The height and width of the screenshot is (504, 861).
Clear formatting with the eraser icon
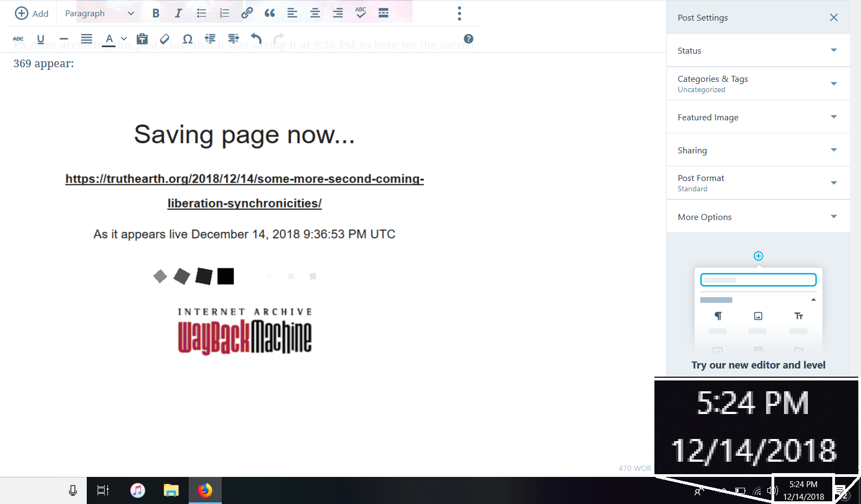[165, 39]
